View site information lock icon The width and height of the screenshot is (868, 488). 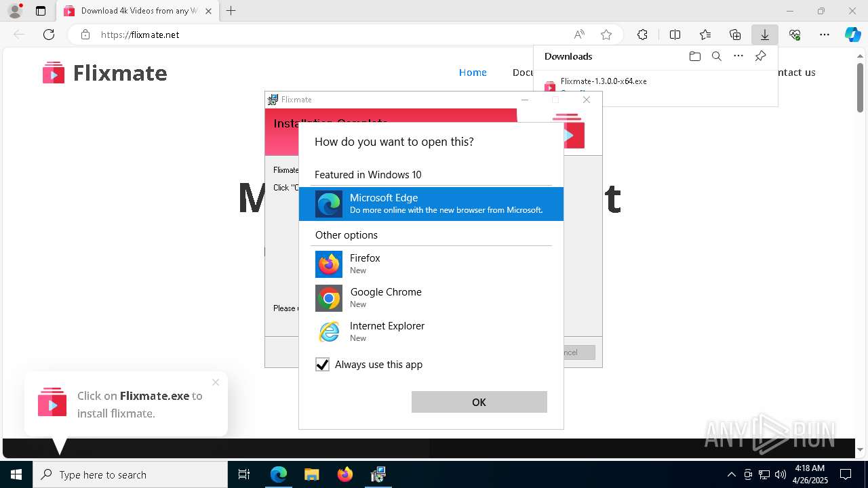click(x=85, y=35)
